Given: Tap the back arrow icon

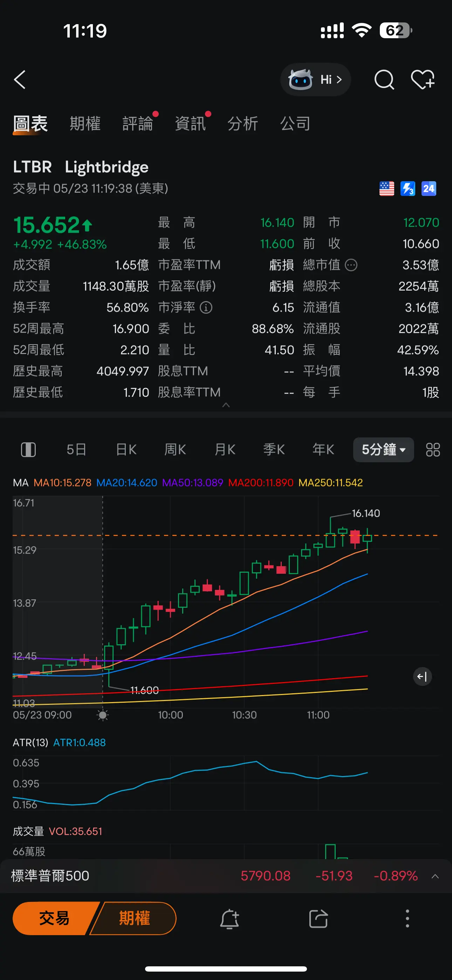Looking at the screenshot, I should pyautogui.click(x=20, y=80).
